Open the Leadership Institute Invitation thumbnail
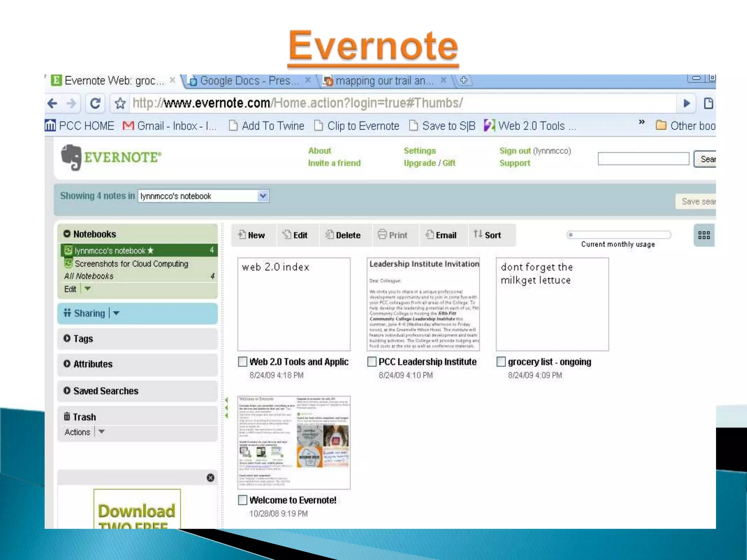This screenshot has height=560, width=747. pos(423,304)
